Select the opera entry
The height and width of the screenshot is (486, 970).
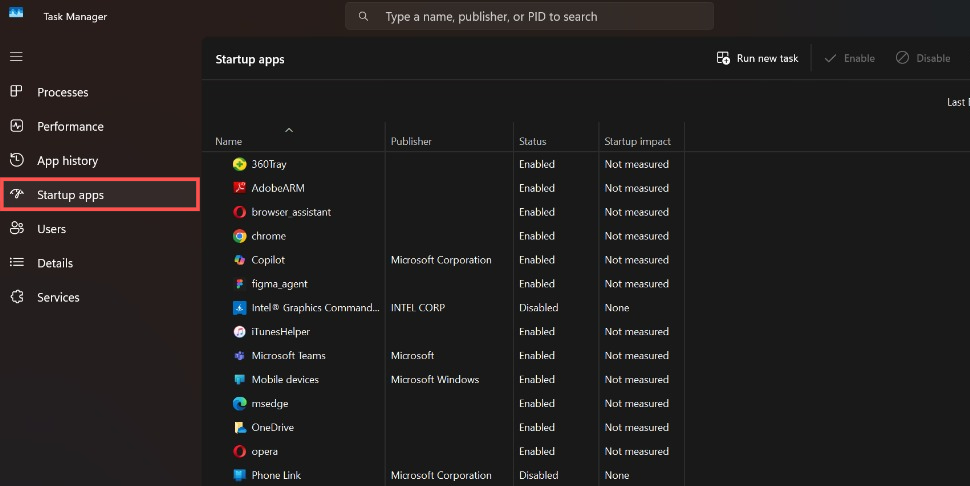(x=264, y=452)
